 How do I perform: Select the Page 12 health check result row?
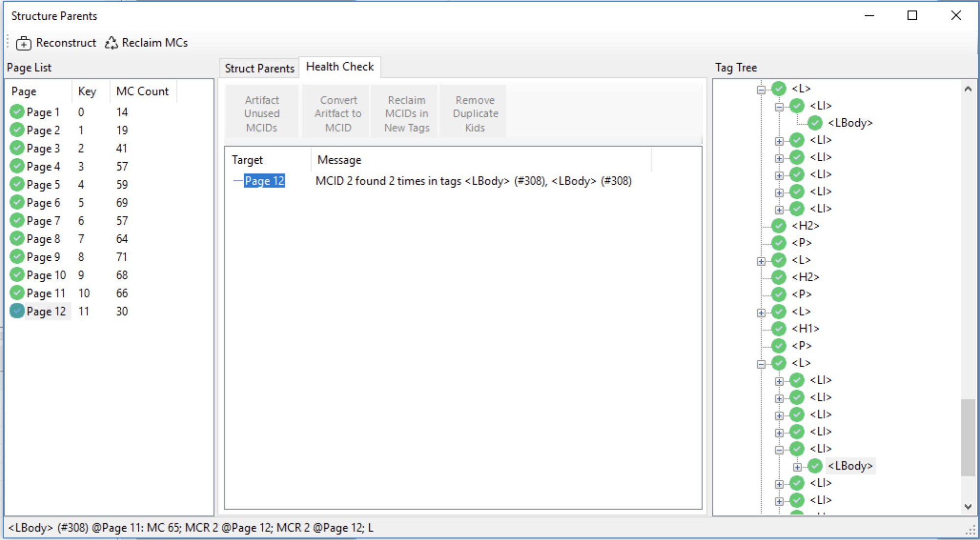click(264, 181)
